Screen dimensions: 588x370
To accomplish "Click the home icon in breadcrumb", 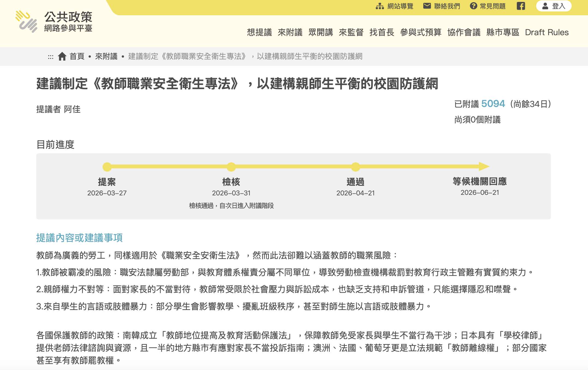I will pos(62,56).
